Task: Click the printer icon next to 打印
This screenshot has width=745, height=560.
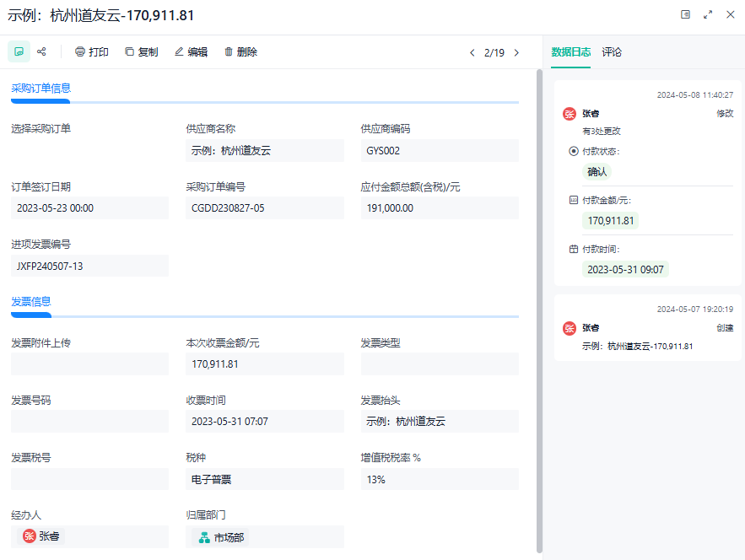Action: pyautogui.click(x=80, y=51)
